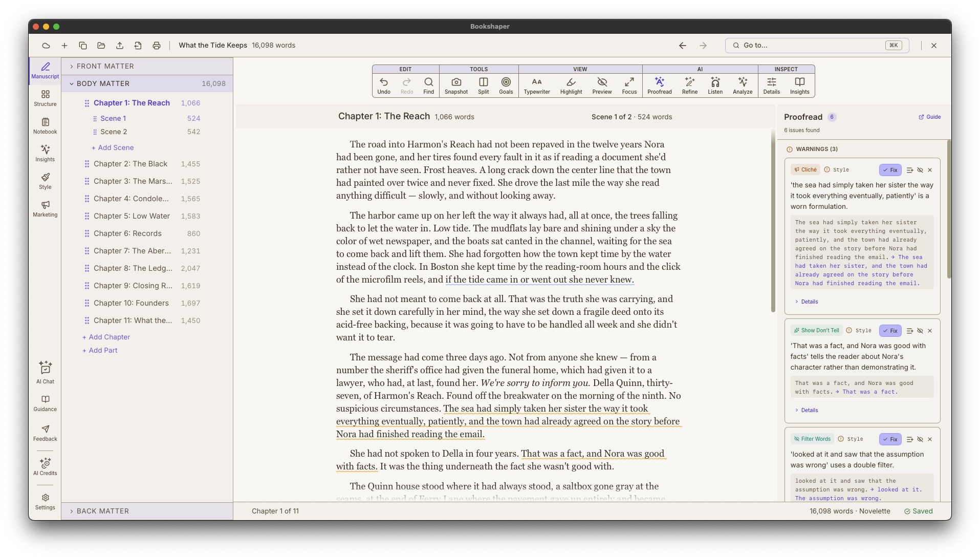Click the Undo tool
The width and height of the screenshot is (980, 558).
coord(384,85)
